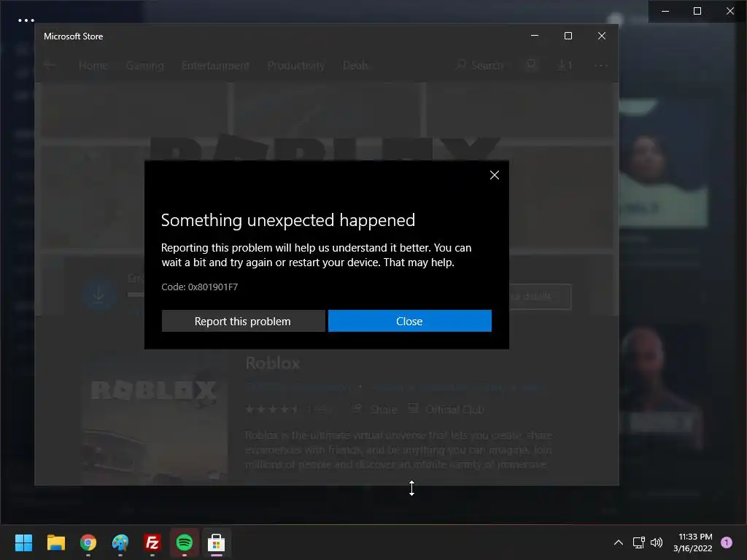Click the network icon in system tray
Viewport: 747px width, 560px height.
pos(638,542)
